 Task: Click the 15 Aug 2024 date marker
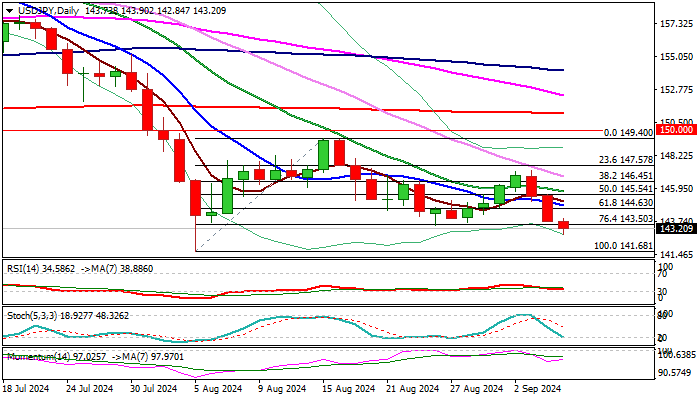coord(348,389)
